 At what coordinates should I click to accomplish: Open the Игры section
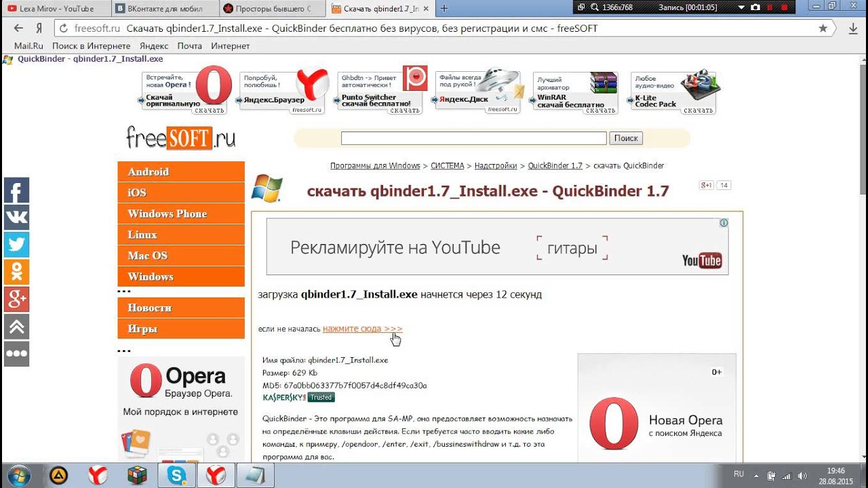tap(181, 329)
